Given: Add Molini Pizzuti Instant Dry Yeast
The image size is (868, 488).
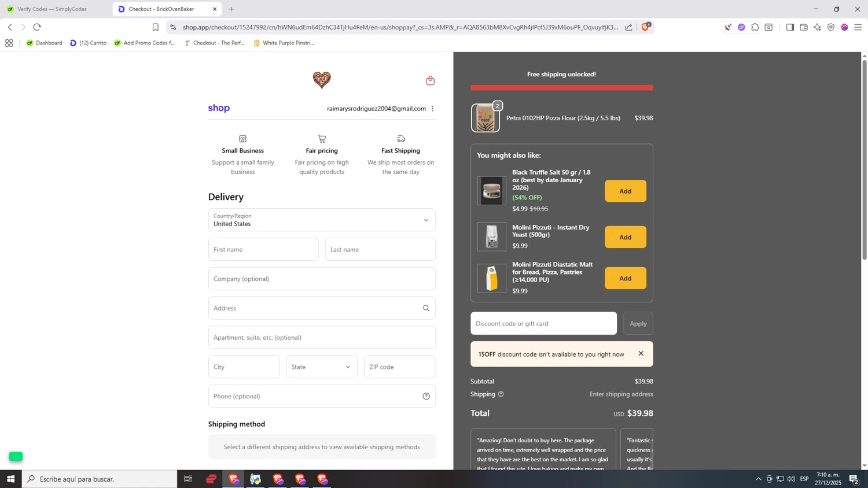Looking at the screenshot, I should tap(626, 237).
